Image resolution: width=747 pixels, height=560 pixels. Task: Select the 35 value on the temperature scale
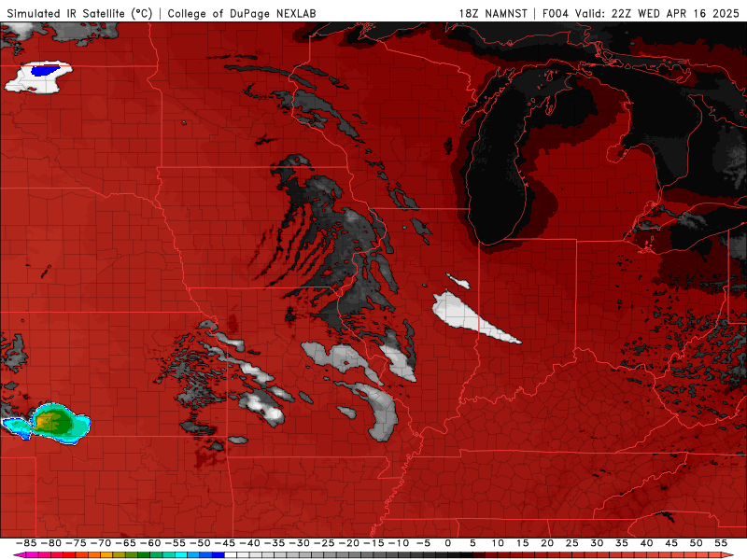(x=621, y=543)
